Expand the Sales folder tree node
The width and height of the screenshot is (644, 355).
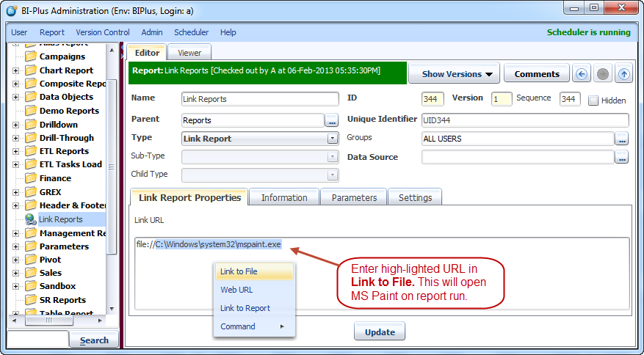coord(16,273)
